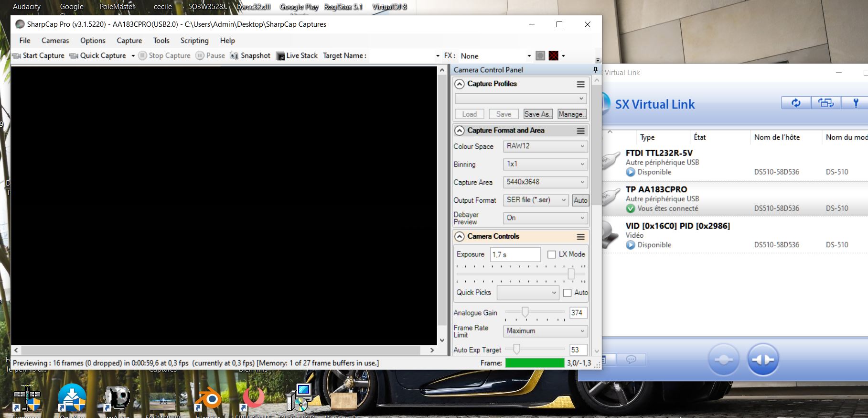Click the refresh icon in SX Virtual Link

[796, 103]
